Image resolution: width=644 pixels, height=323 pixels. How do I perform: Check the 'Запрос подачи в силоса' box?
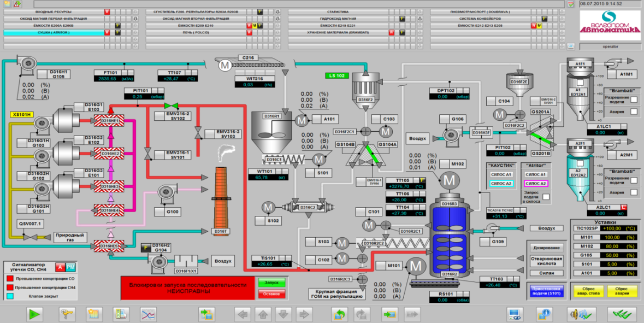pos(546,197)
